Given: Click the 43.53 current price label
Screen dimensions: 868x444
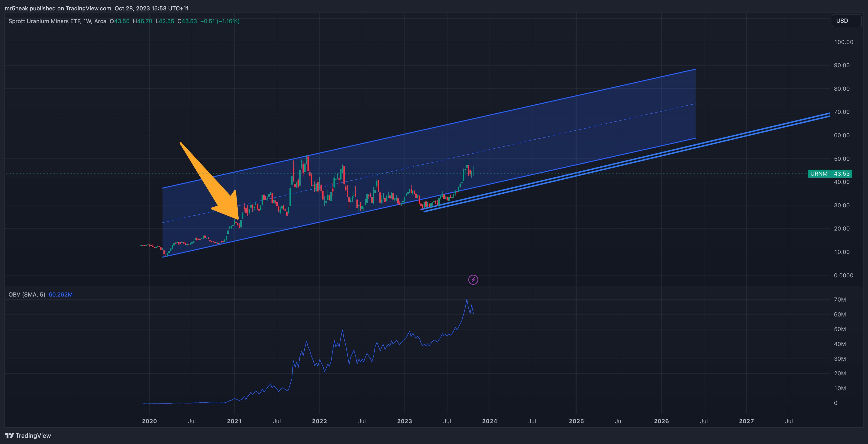Looking at the screenshot, I should click(841, 174).
